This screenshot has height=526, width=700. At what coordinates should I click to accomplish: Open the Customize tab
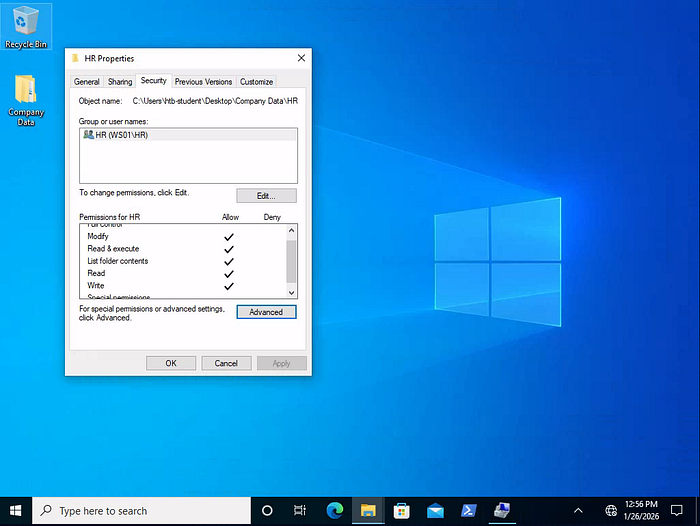tap(256, 82)
